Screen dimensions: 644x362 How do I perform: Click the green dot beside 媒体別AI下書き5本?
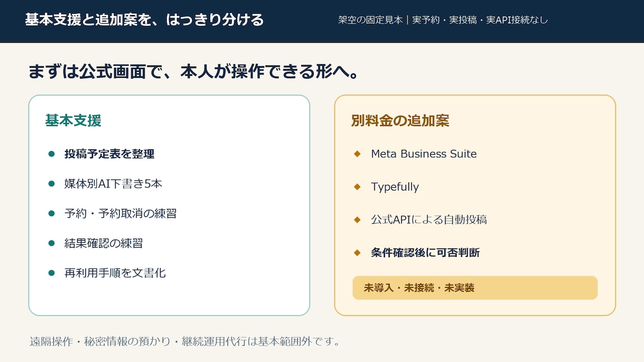[x=52, y=184]
